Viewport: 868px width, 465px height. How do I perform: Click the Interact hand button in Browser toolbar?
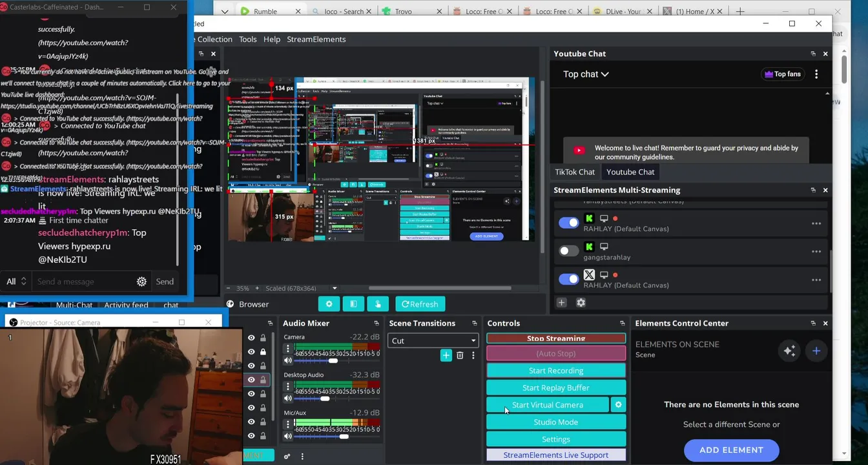[378, 304]
